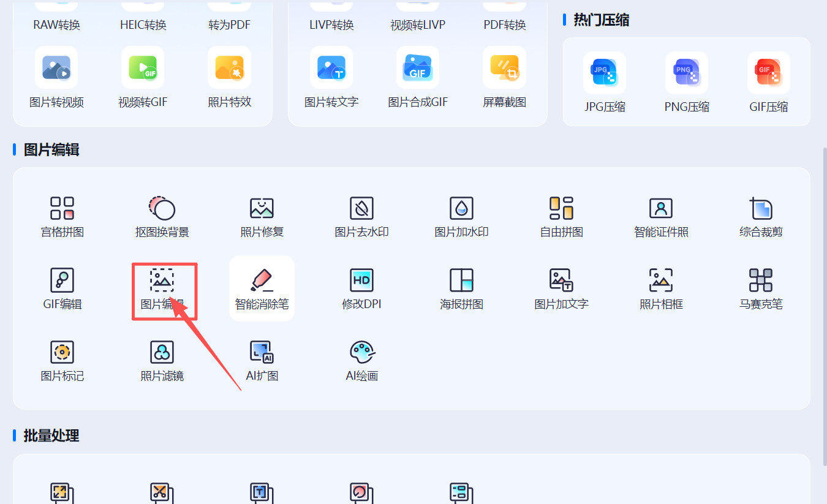Screen dimensions: 827x504
Task: Click the 图片编辑 section heading
Action: coord(51,150)
